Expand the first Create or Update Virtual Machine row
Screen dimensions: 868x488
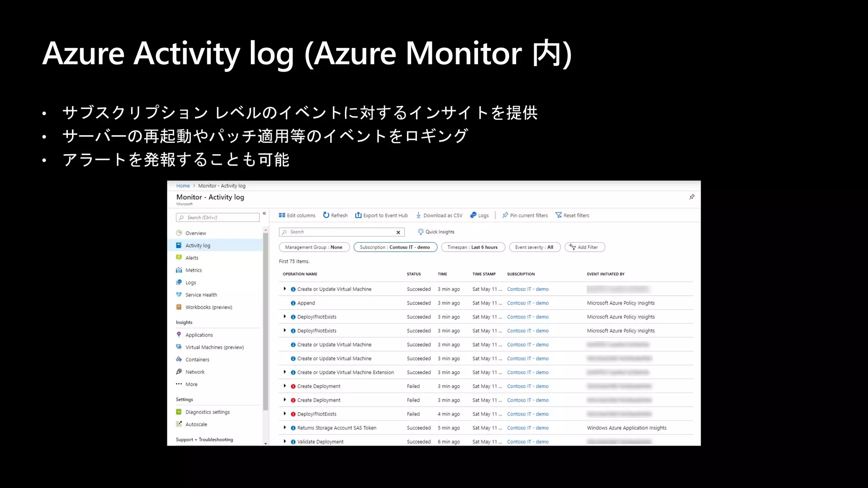coord(285,289)
